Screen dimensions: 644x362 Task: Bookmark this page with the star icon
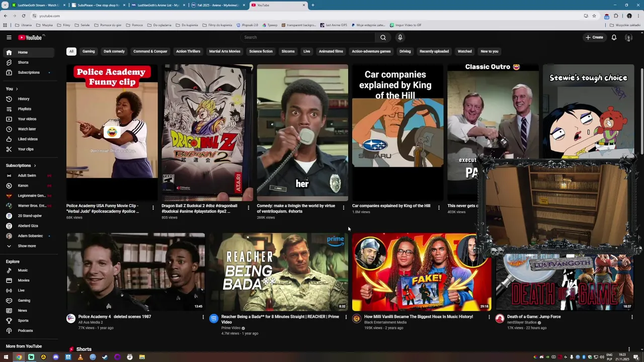click(x=594, y=16)
